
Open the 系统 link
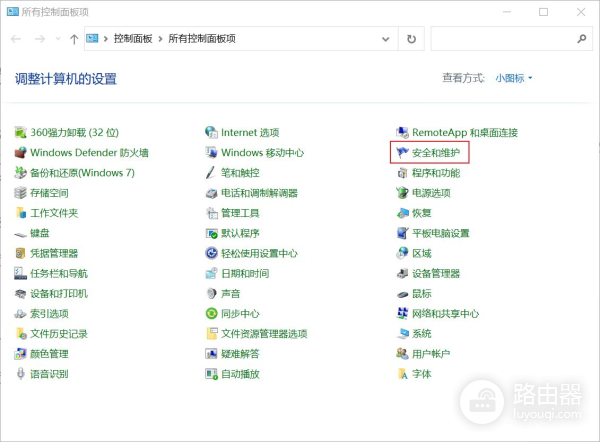pyautogui.click(x=421, y=334)
